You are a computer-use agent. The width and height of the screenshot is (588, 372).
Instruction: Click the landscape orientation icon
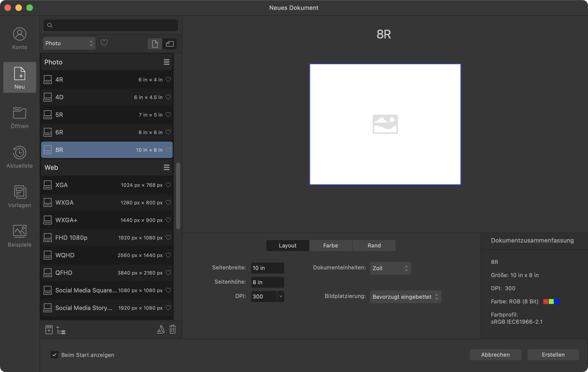(169, 43)
